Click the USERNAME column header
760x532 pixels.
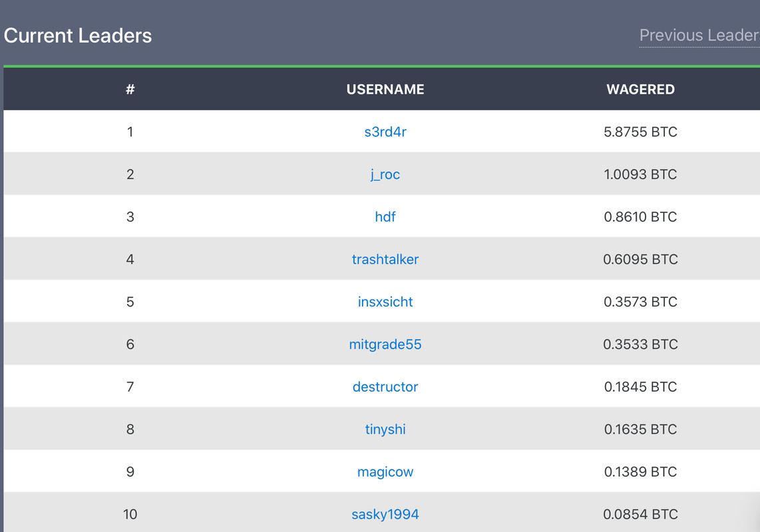coord(385,89)
